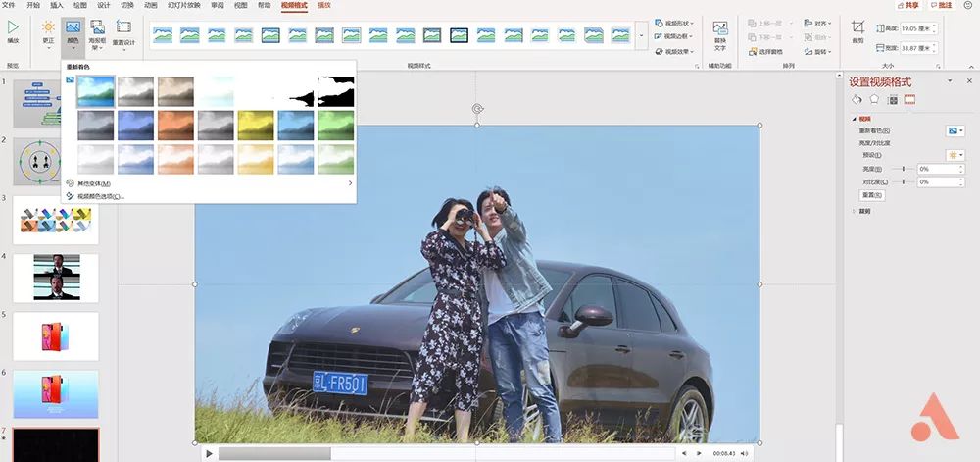Open the Poster Frame (海报框架) button

click(x=97, y=35)
